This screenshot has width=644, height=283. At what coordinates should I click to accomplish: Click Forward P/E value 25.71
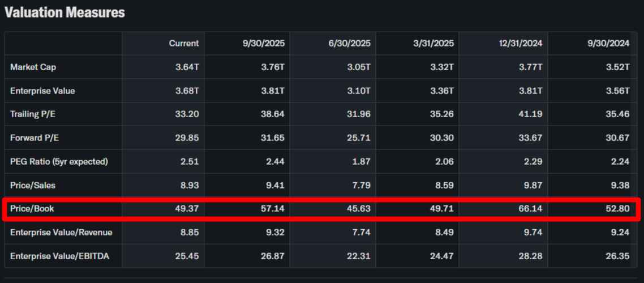pyautogui.click(x=359, y=138)
